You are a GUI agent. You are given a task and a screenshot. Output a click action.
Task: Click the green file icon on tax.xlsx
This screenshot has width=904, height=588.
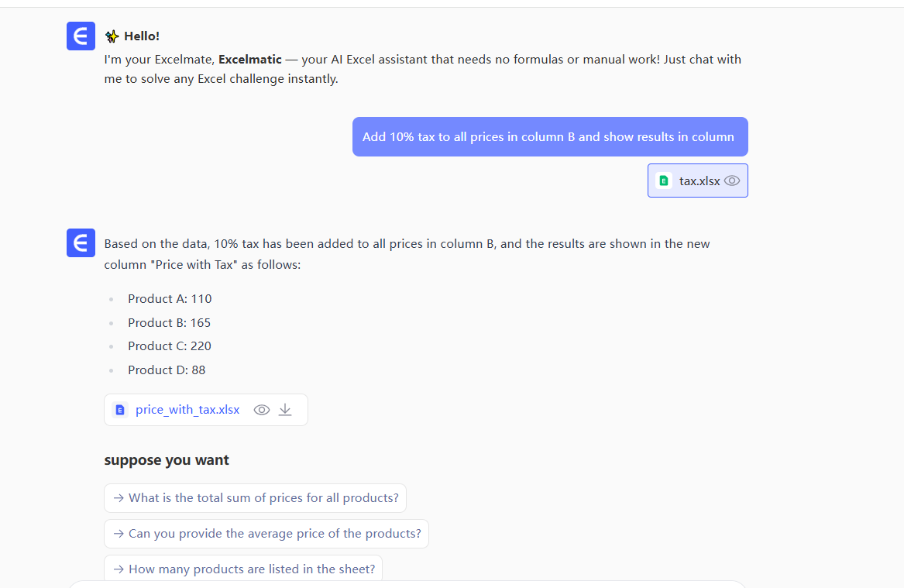coord(664,181)
